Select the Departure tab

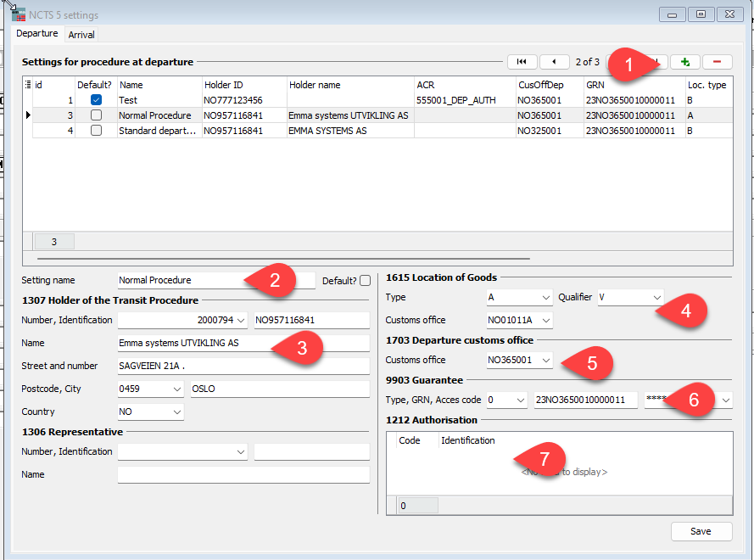[36, 33]
